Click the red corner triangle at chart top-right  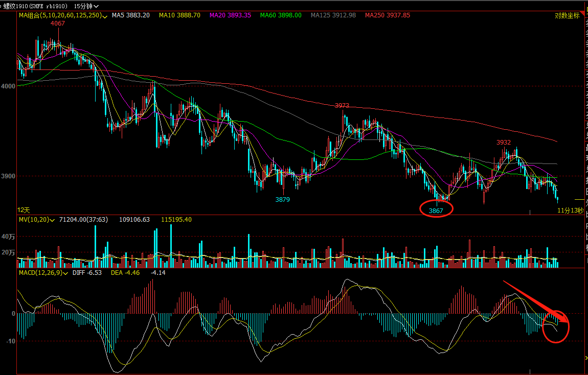coord(582,14)
